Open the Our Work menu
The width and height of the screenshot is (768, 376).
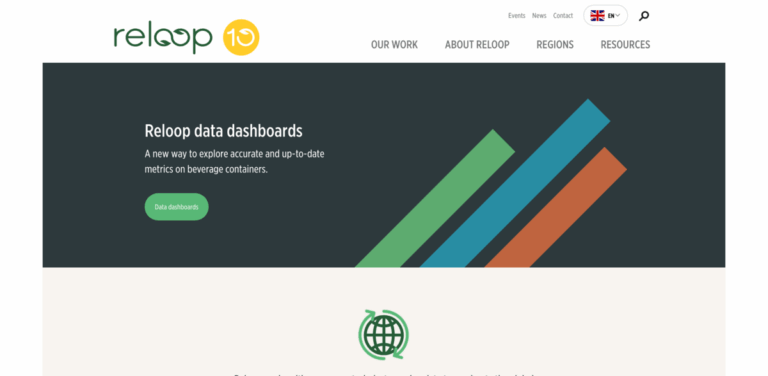tap(394, 45)
